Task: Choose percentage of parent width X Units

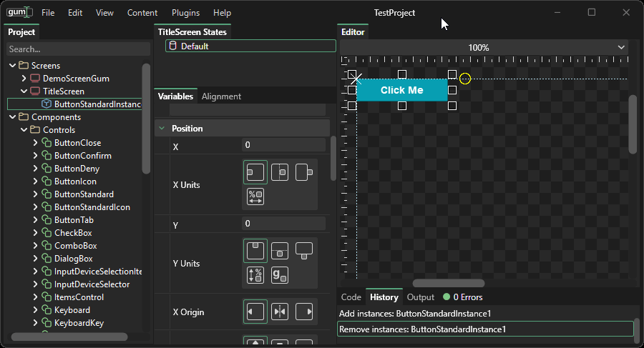Action: [x=255, y=197]
